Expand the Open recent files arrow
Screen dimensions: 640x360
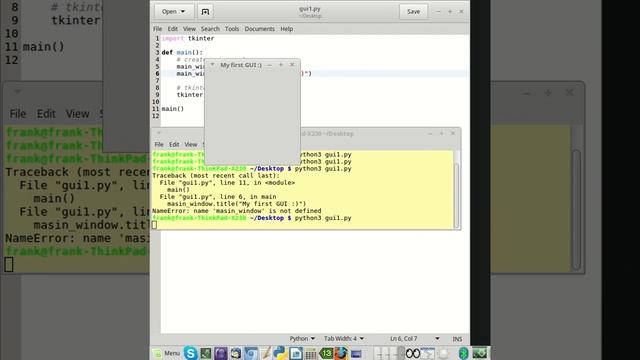[x=183, y=11]
